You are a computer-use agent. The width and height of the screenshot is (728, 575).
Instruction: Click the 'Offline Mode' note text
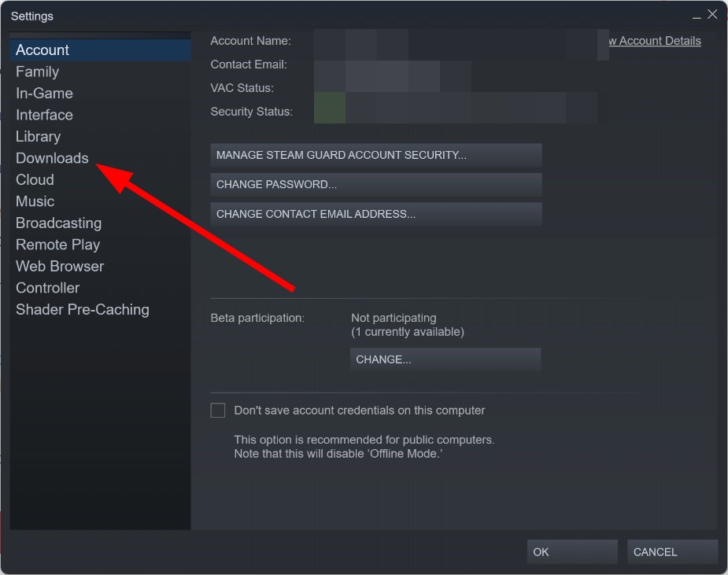click(x=338, y=453)
